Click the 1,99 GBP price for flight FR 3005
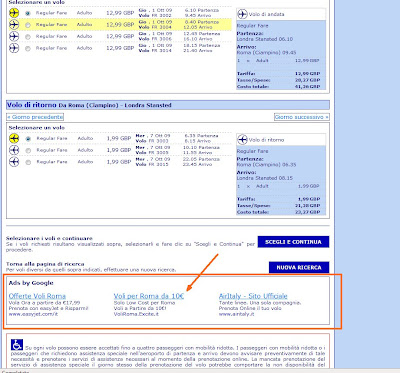 (119, 150)
